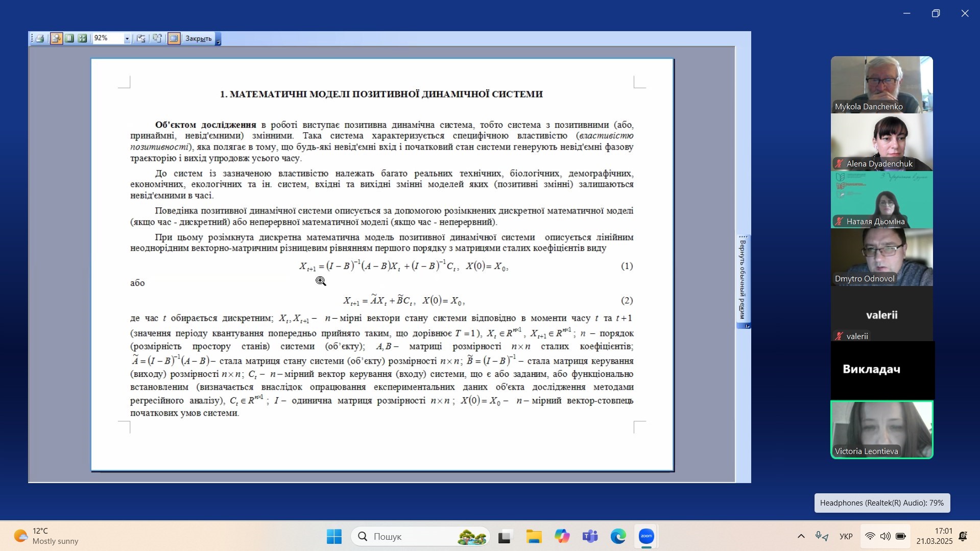
Task: Toggle the Magnifier tool in print preview
Action: [56, 38]
